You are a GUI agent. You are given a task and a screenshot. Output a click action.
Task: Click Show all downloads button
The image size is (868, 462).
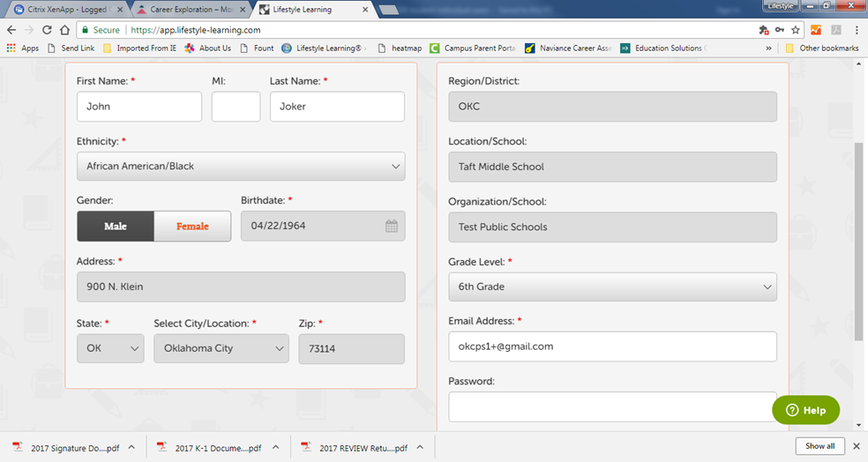point(819,446)
